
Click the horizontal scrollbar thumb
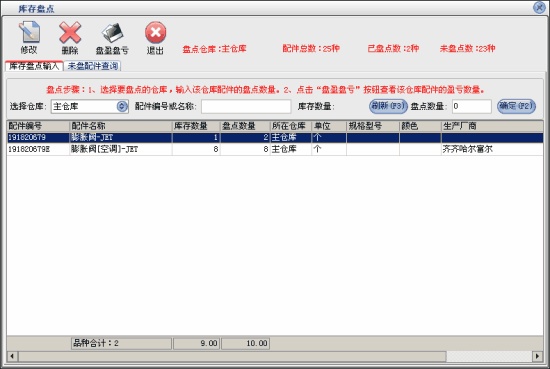click(232, 356)
